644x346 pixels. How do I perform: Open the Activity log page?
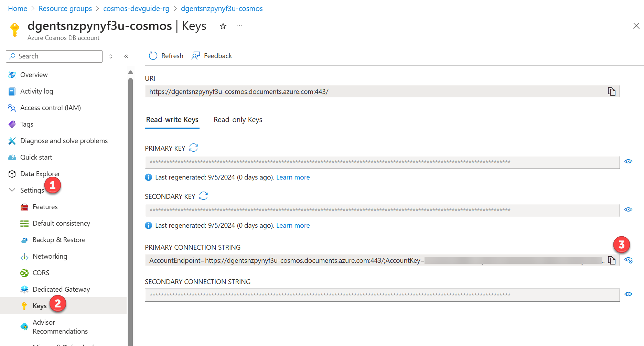(36, 91)
